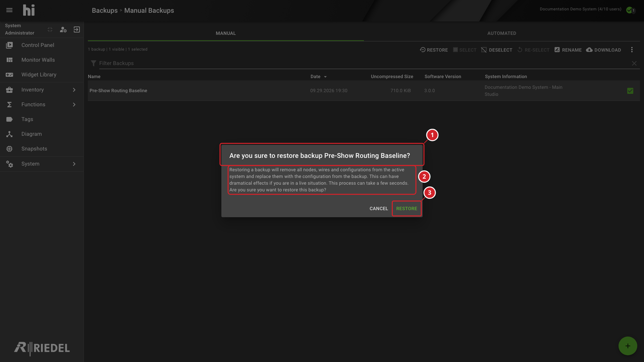Click the Software Version column header
The height and width of the screenshot is (362, 644).
pyautogui.click(x=443, y=76)
